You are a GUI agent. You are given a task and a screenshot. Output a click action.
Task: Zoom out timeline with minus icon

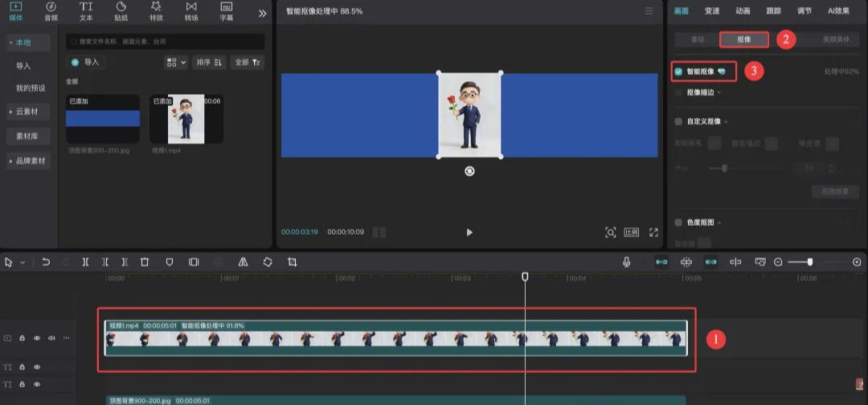point(778,262)
